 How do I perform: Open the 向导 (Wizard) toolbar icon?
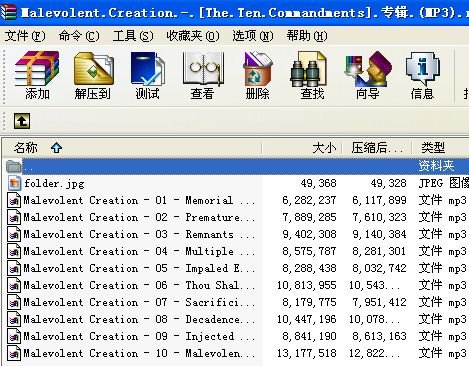point(368,75)
